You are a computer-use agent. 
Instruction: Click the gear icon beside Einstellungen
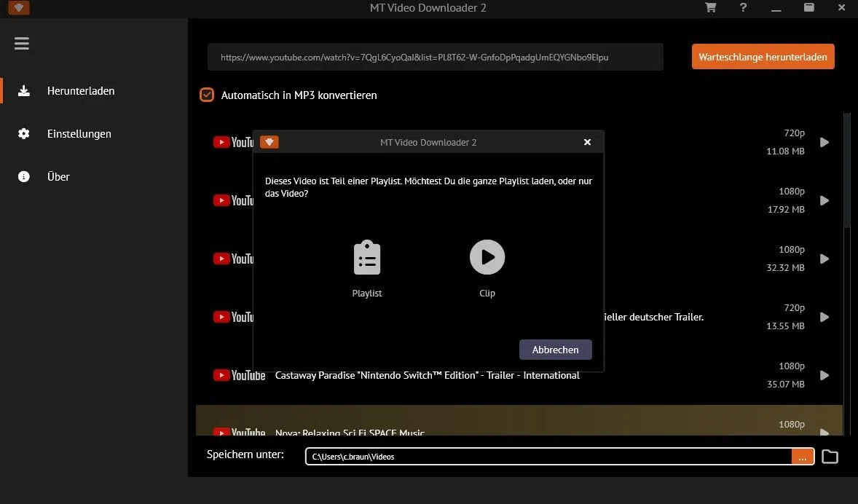[23, 133]
